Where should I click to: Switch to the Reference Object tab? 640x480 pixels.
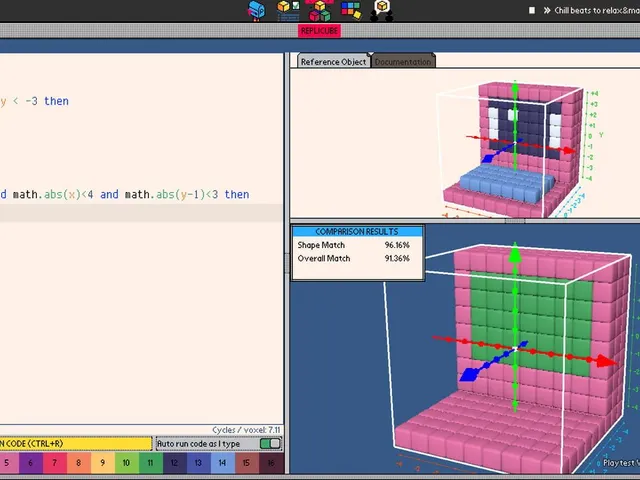[x=333, y=62]
